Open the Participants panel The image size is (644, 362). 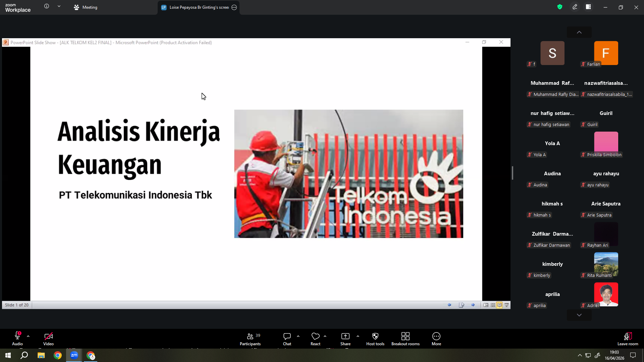pos(250,339)
